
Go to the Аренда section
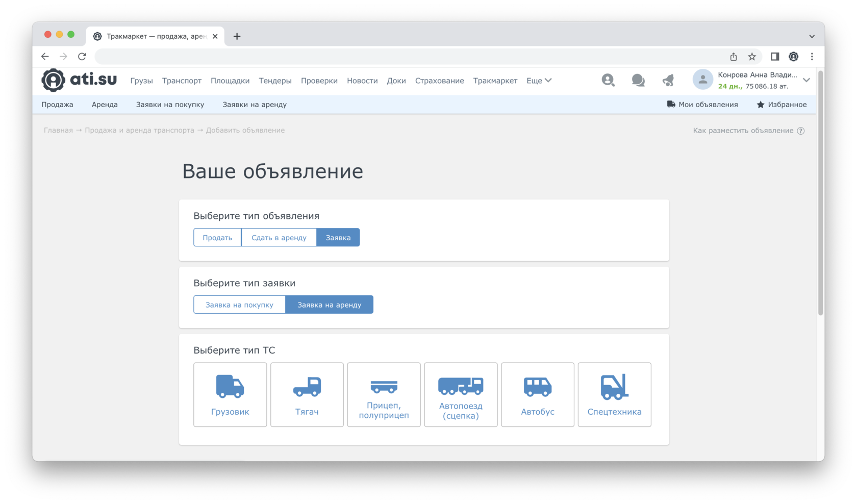coord(105,105)
